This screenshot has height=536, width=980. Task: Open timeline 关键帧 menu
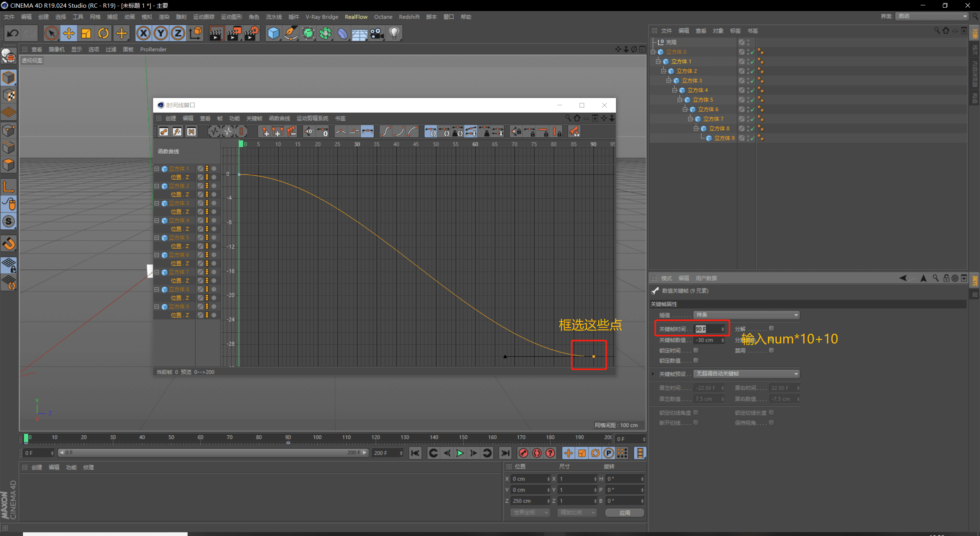[x=254, y=118]
